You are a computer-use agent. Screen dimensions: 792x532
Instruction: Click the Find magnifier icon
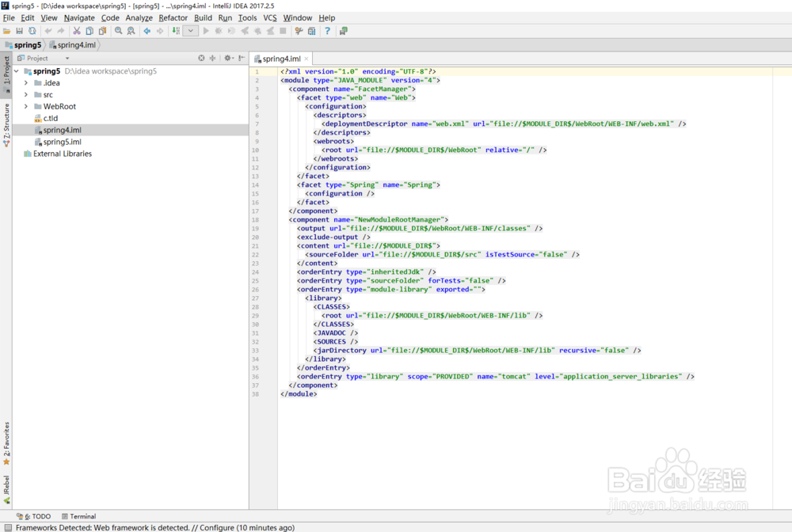coord(118,32)
